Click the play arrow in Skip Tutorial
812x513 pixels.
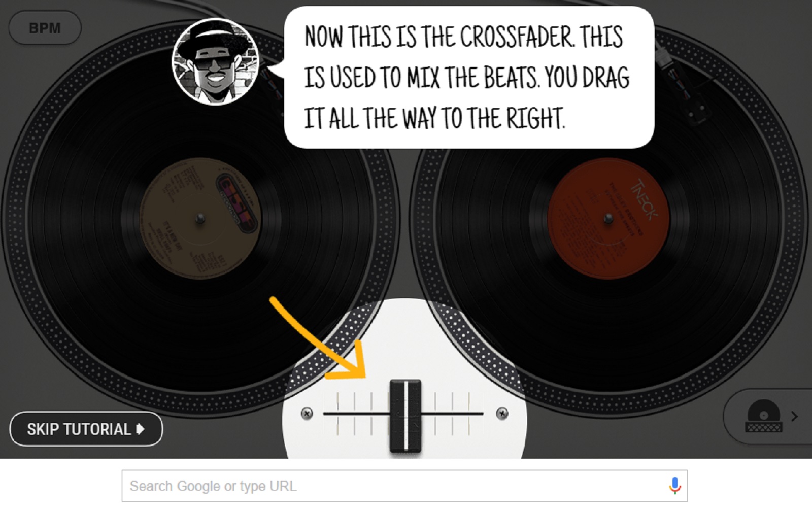tap(141, 429)
